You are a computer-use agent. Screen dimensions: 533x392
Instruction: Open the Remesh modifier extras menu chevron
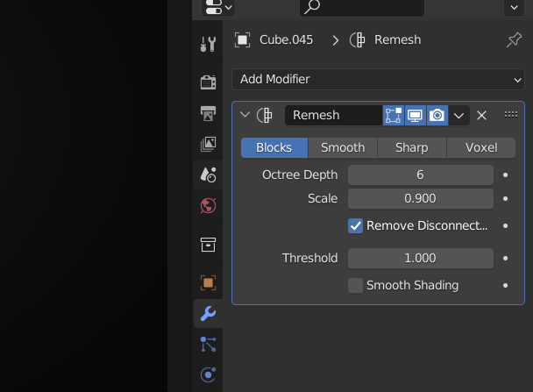point(458,116)
